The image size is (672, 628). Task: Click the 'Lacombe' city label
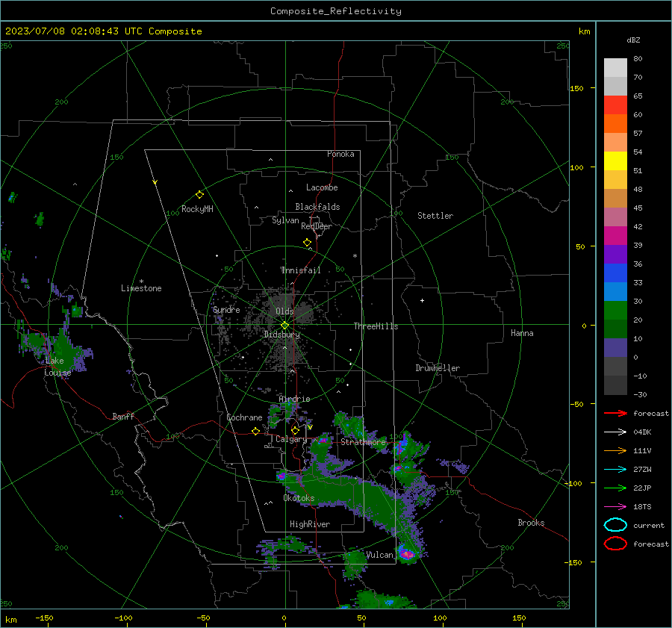tap(322, 187)
